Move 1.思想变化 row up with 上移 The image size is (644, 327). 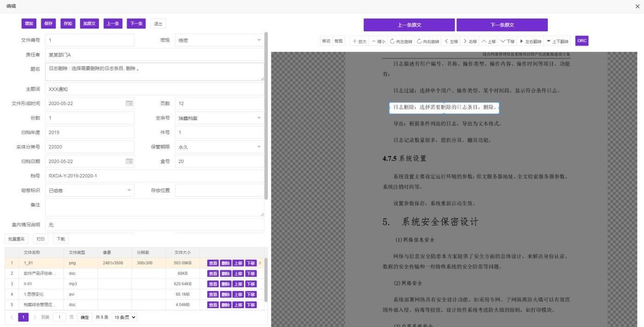238,294
